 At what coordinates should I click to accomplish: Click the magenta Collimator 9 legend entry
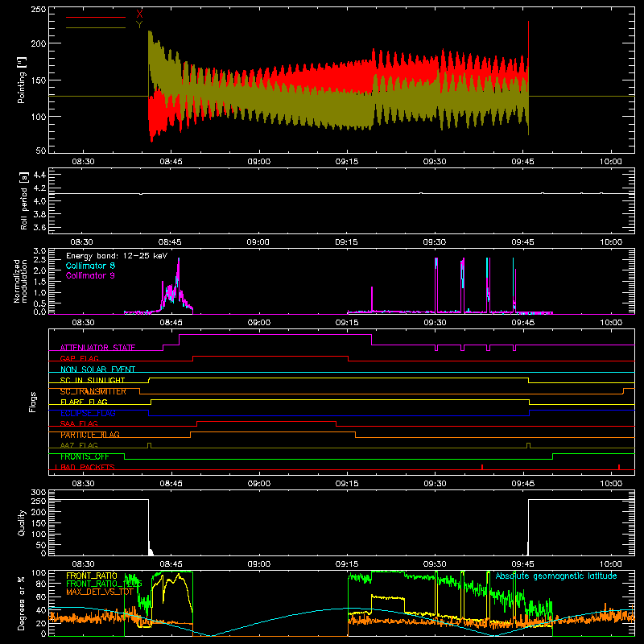point(90,275)
